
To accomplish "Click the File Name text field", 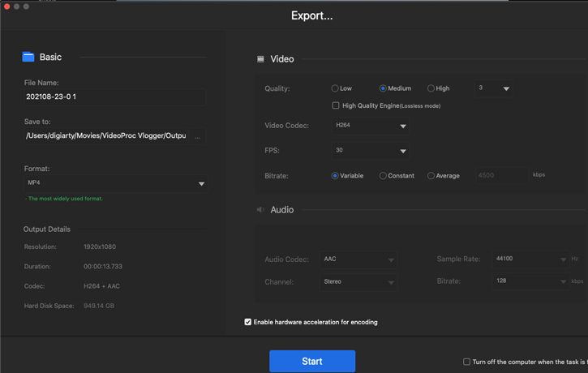I will pos(114,97).
